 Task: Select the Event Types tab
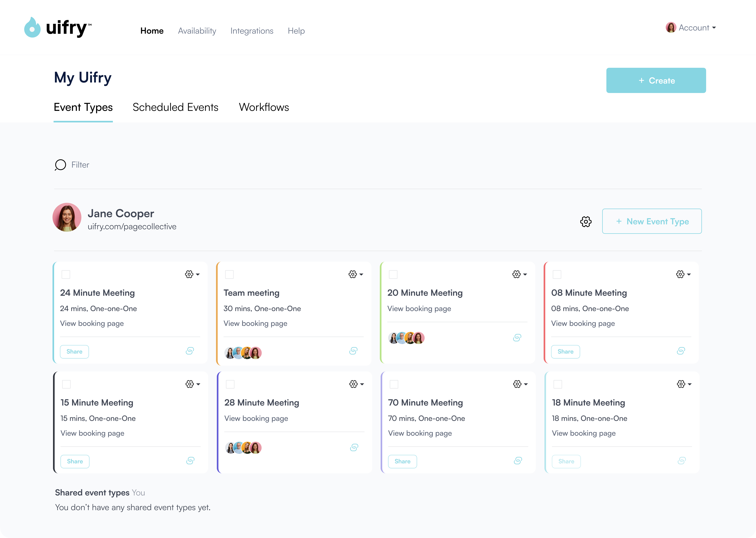(83, 108)
